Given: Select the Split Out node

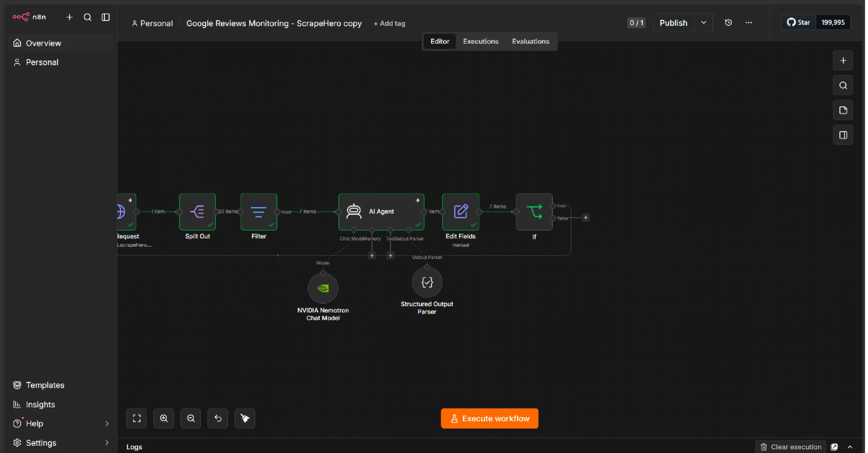Looking at the screenshot, I should click(197, 212).
